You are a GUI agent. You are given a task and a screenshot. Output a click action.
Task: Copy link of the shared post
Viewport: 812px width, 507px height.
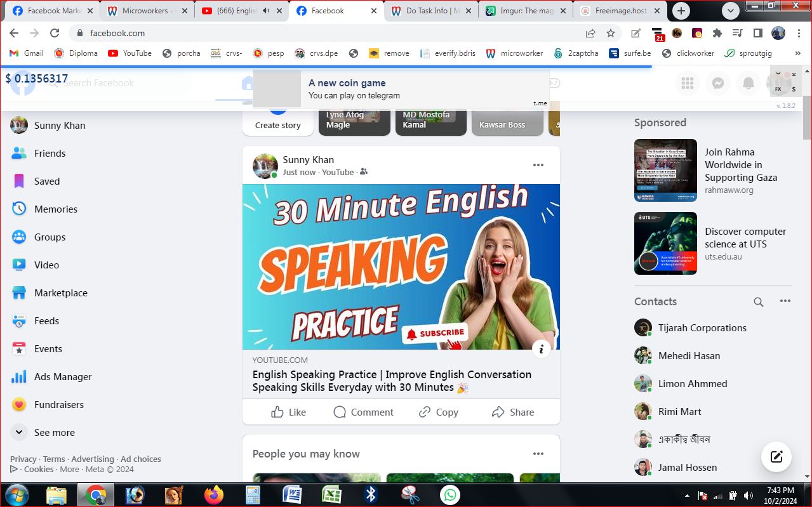tap(438, 412)
